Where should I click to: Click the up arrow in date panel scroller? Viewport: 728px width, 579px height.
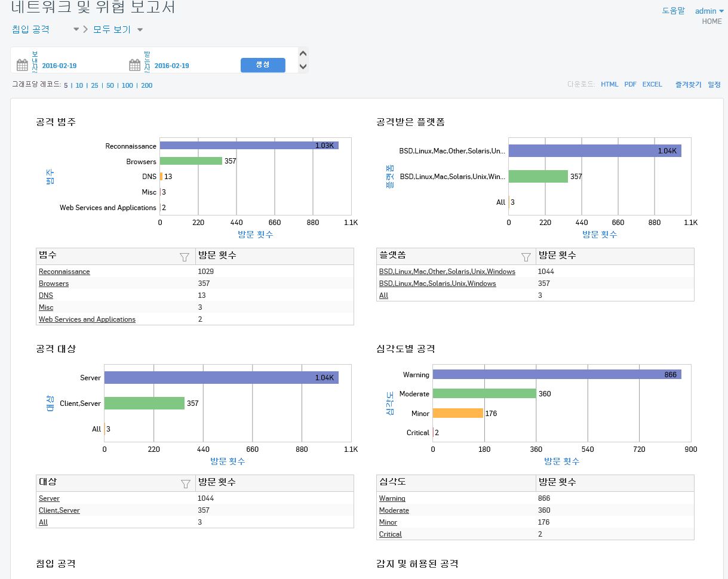(303, 54)
